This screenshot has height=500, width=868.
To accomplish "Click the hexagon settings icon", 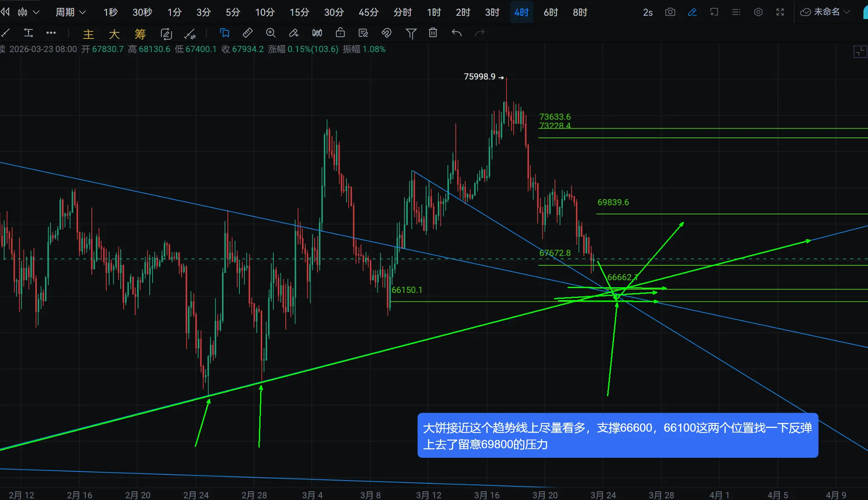I will click(758, 12).
